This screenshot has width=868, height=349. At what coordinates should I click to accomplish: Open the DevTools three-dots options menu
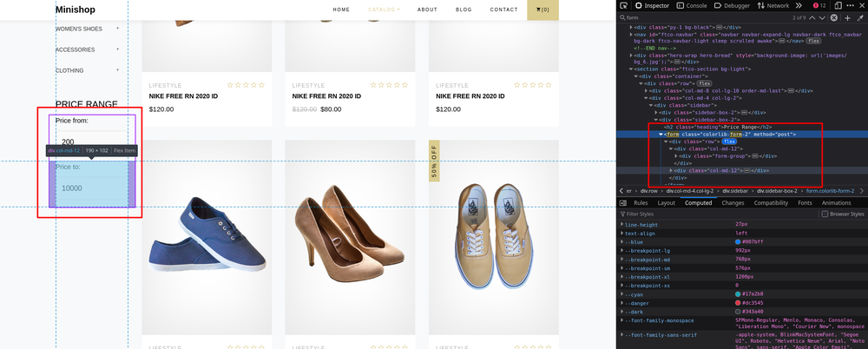tap(851, 5)
